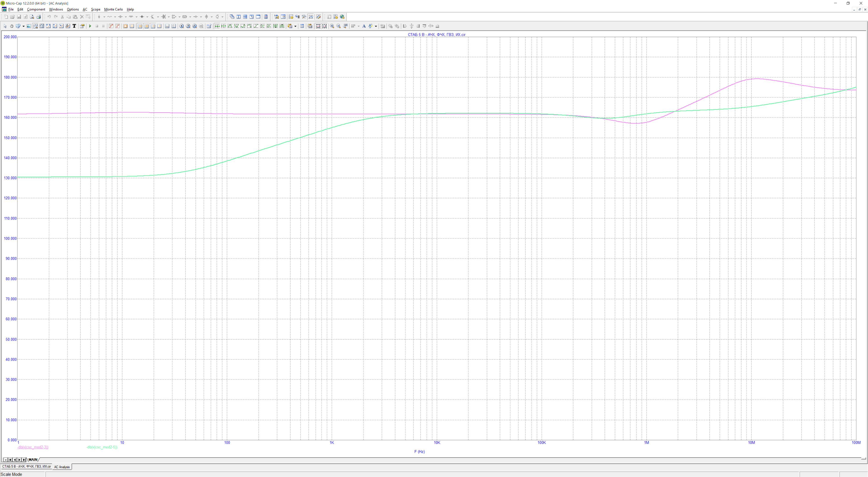Viewport: 868px width, 477px height.
Task: Open dropdown next to the shapes tool
Action: pyautogui.click(x=23, y=26)
